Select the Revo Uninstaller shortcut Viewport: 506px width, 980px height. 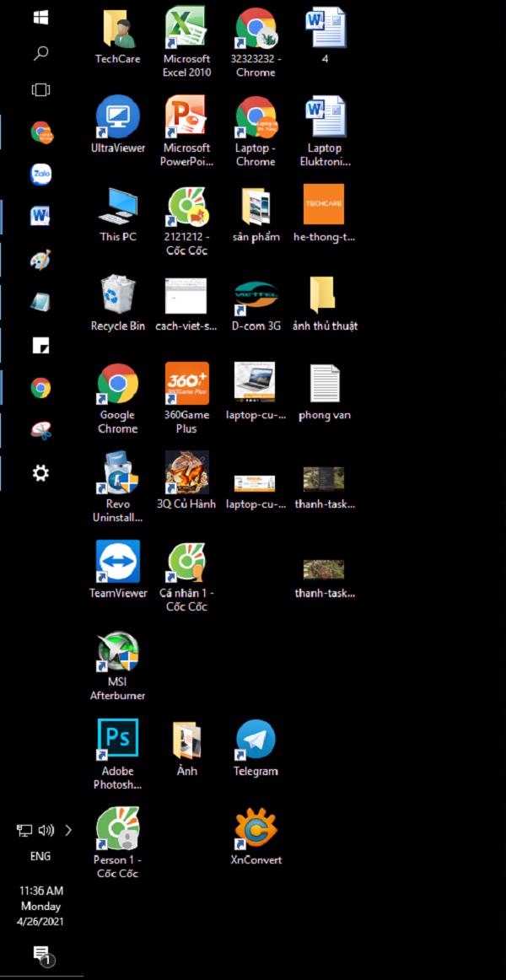click(x=117, y=487)
